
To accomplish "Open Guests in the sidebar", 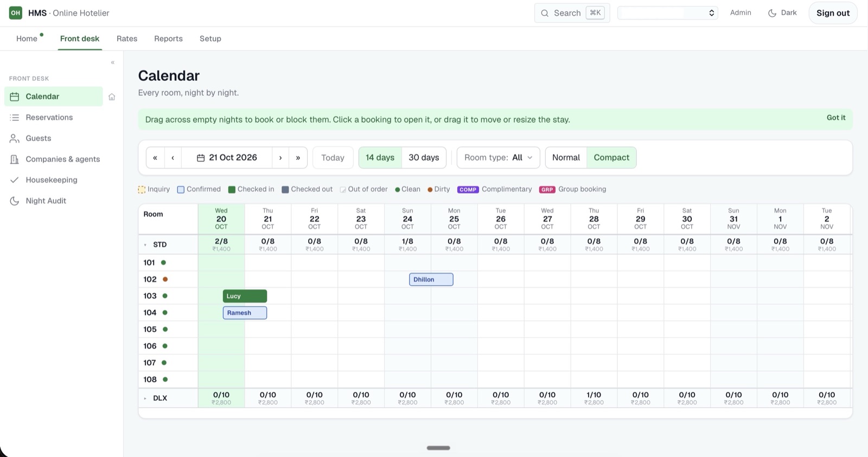I will coord(53,138).
